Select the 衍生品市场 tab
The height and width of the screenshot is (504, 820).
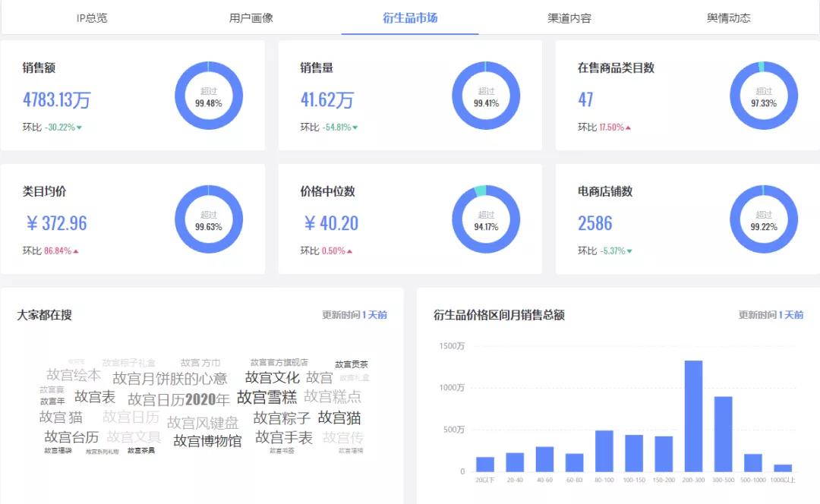tap(410, 17)
